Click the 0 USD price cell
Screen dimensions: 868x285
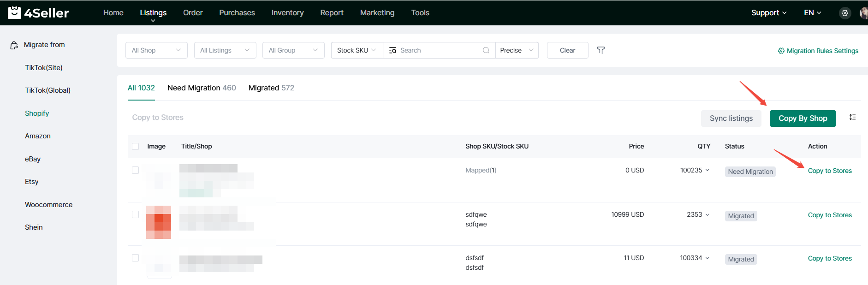tap(635, 171)
